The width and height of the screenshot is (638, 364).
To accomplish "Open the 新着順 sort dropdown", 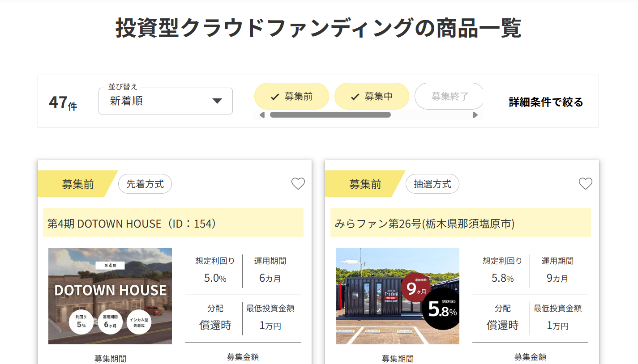I will 165,101.
